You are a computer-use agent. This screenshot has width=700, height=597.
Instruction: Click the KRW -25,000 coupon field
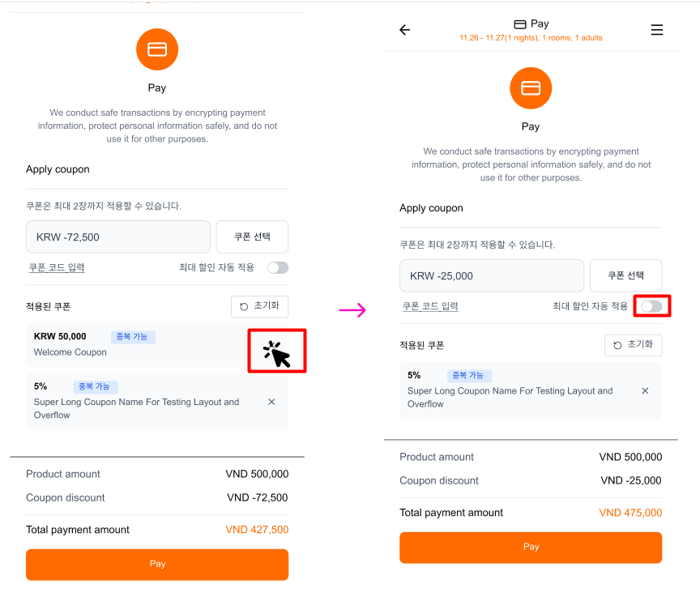[492, 275]
